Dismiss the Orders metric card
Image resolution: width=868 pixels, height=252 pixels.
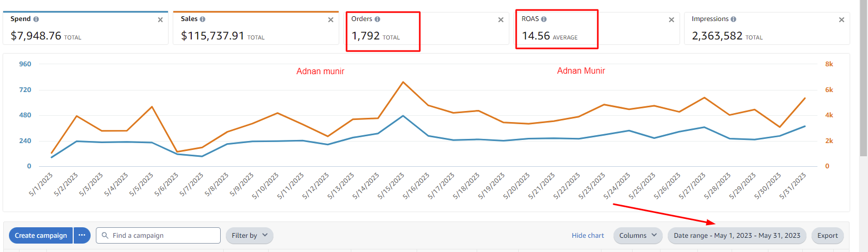(x=501, y=20)
